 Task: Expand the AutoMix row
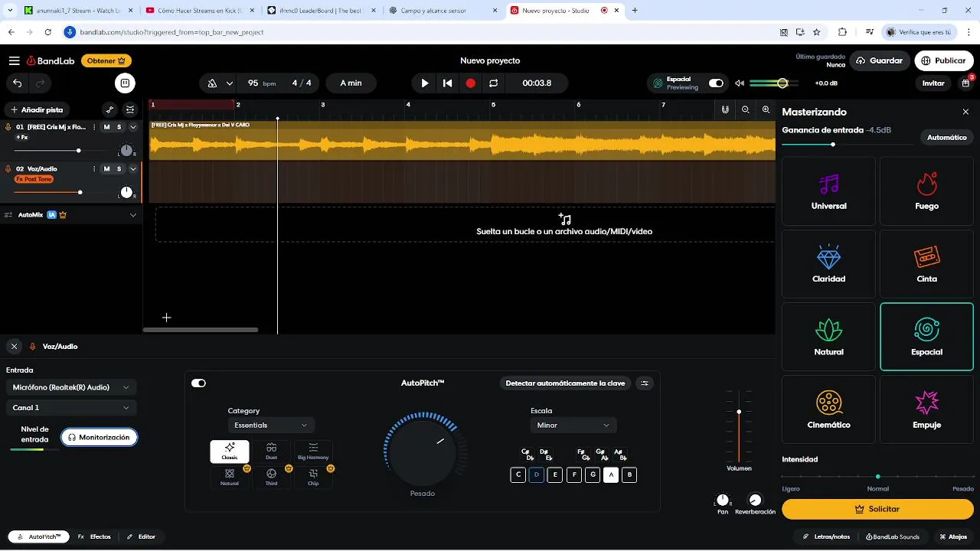pos(133,215)
